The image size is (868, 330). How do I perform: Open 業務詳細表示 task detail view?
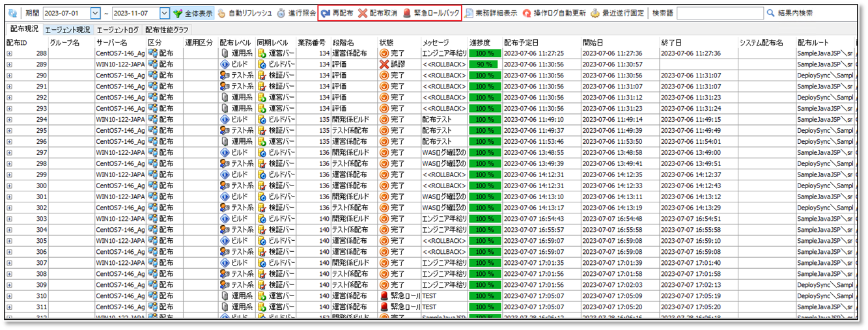coord(469,13)
